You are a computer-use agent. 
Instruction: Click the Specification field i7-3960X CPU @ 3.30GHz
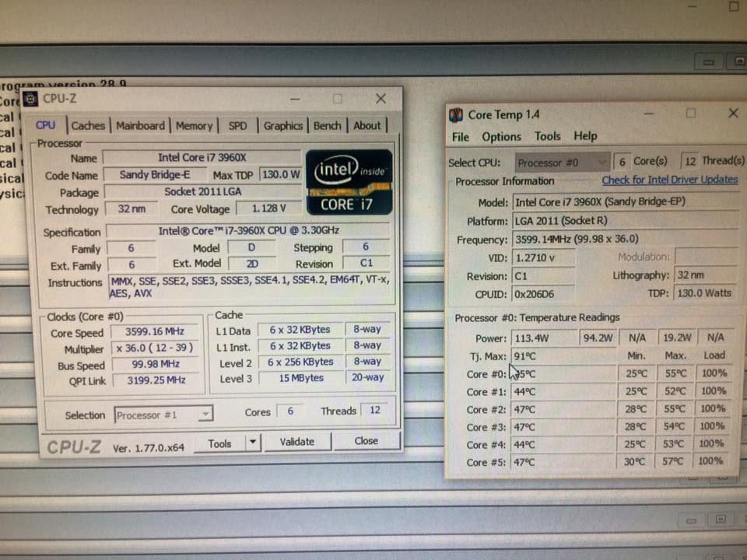click(x=248, y=231)
